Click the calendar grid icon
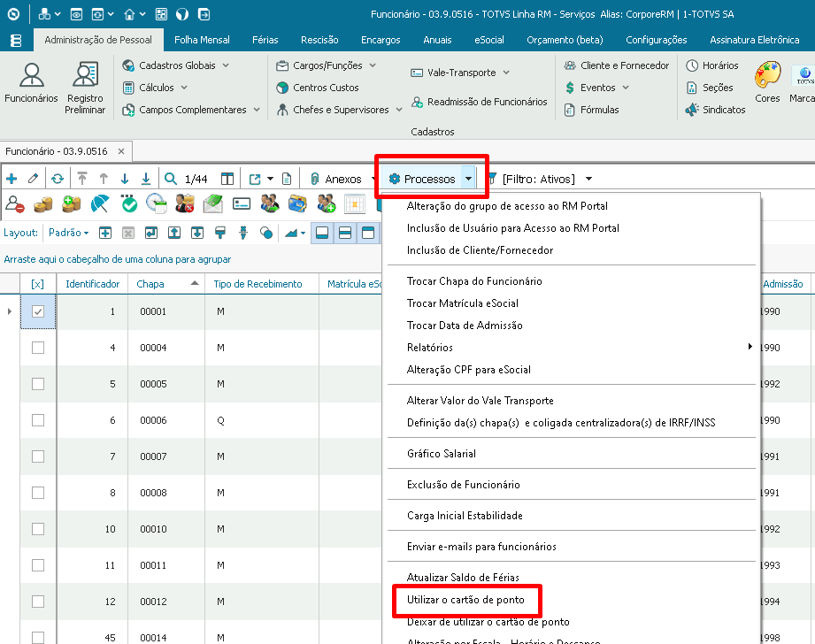 pyautogui.click(x=355, y=203)
